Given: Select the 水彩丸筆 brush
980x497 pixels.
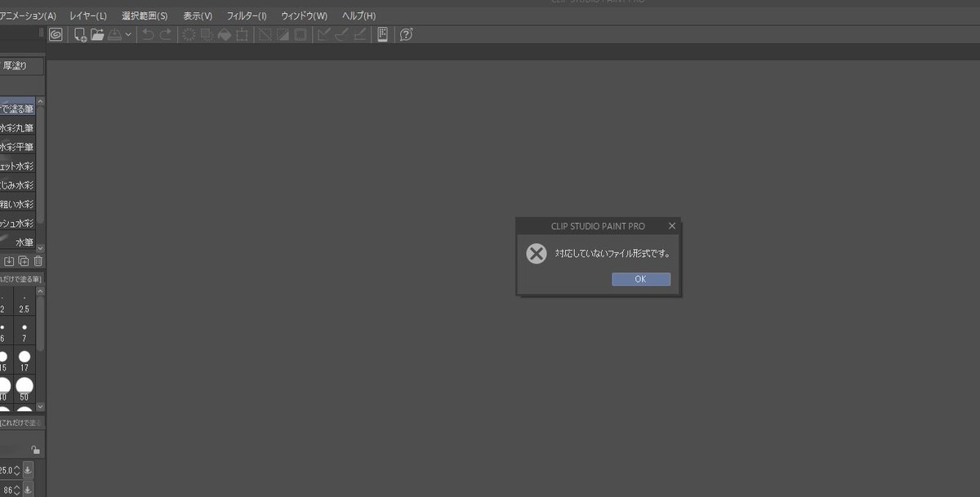Looking at the screenshot, I should (x=17, y=128).
